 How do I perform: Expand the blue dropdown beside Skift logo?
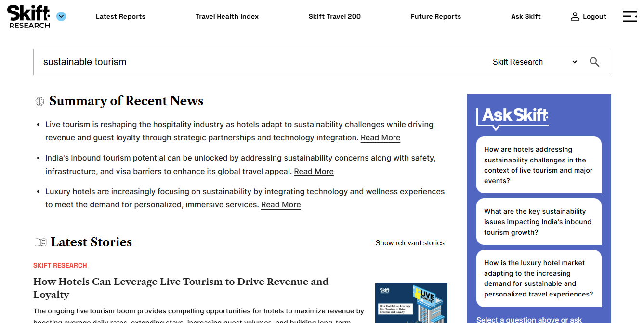61,16
